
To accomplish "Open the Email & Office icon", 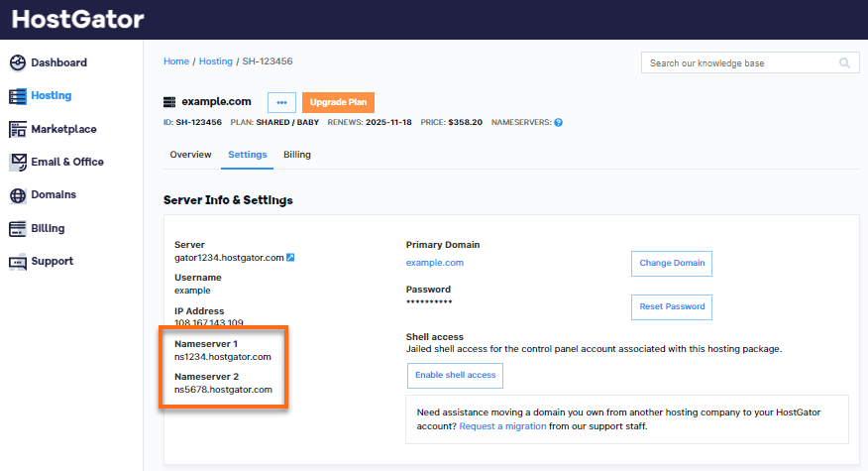I will pyautogui.click(x=18, y=162).
